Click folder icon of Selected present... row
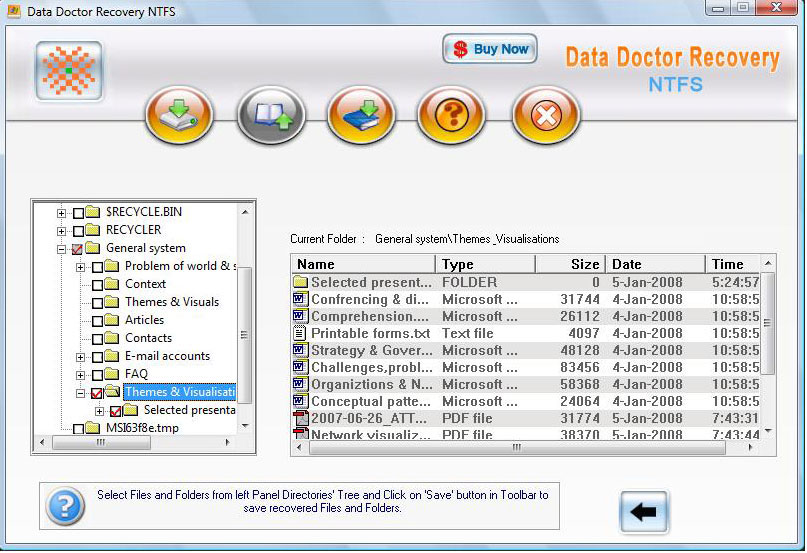The width and height of the screenshot is (807, 553). 301,282
